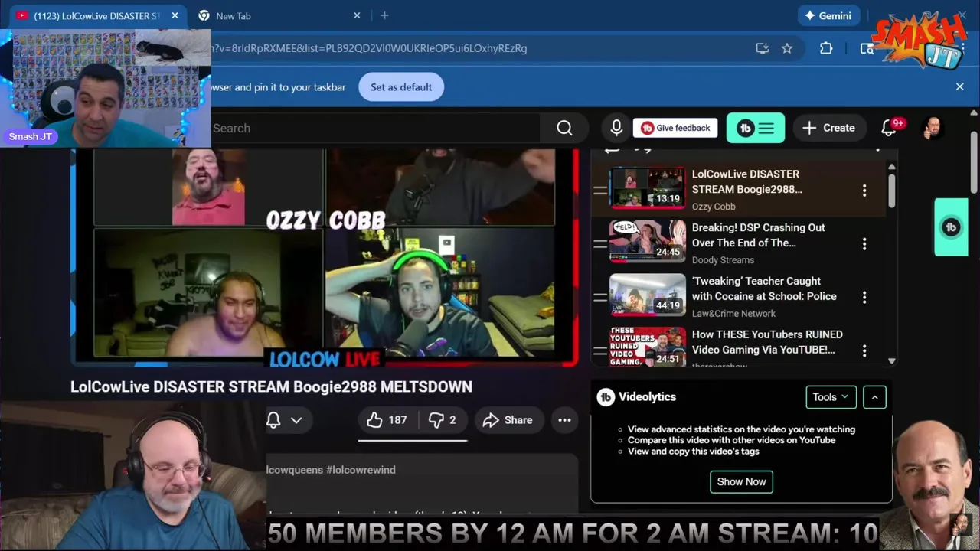The width and height of the screenshot is (980, 551).
Task: Close the default browser info bar
Action: tap(959, 86)
